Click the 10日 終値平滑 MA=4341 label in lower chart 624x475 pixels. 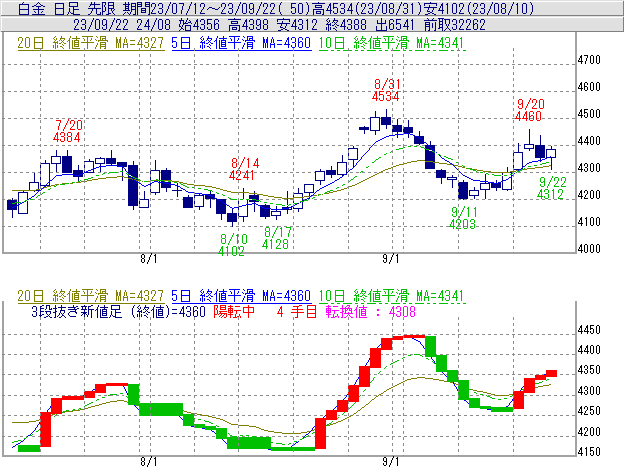pos(391,296)
